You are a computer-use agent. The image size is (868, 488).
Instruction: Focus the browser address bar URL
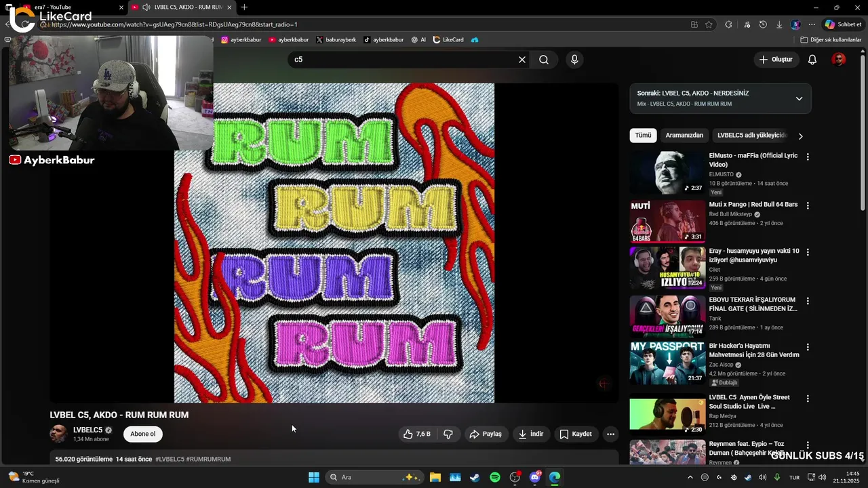pyautogui.click(x=366, y=24)
